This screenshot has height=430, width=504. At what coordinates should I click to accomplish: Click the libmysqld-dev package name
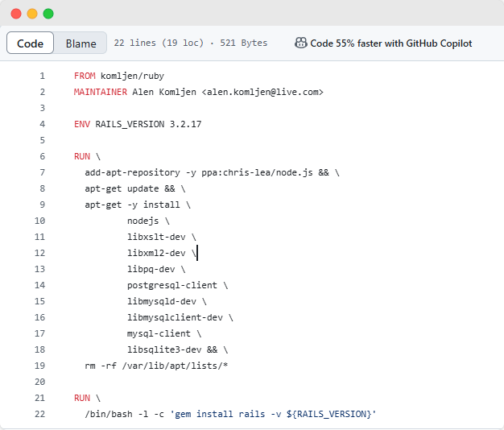(x=162, y=301)
